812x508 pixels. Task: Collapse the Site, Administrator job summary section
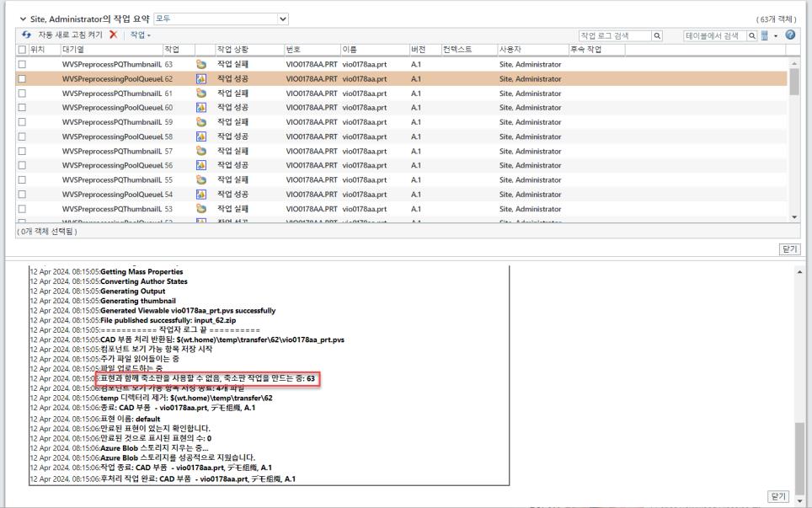point(23,19)
